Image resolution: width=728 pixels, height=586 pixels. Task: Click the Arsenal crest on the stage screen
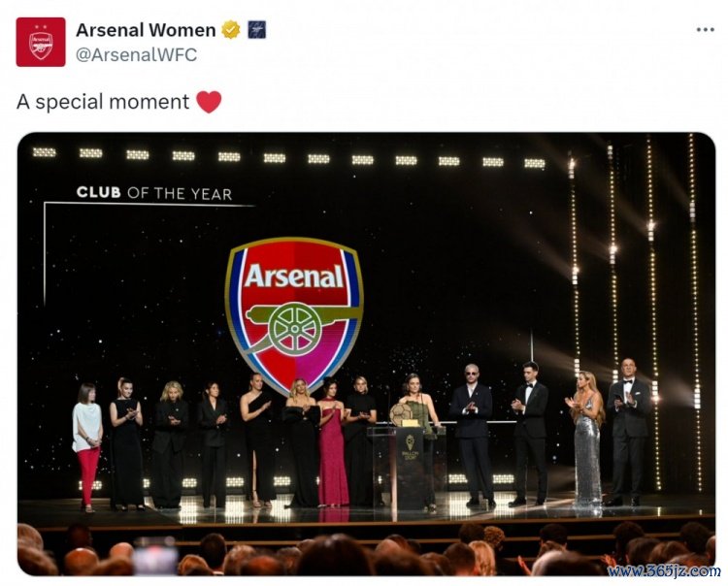(x=293, y=313)
